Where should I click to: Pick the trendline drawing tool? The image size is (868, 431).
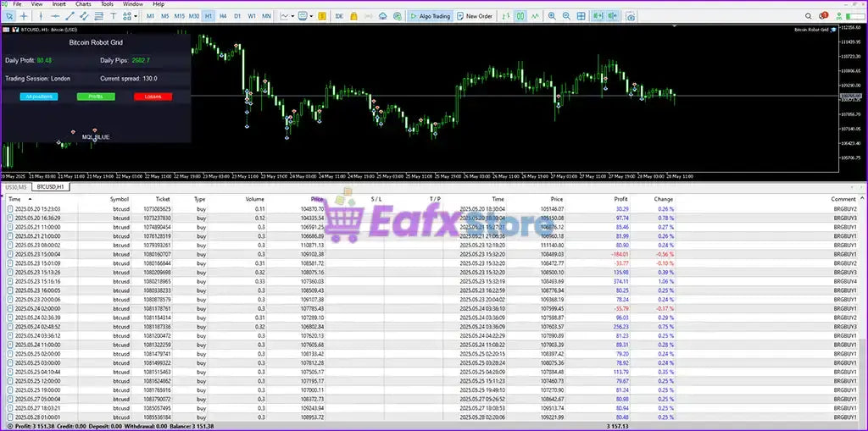[70, 16]
